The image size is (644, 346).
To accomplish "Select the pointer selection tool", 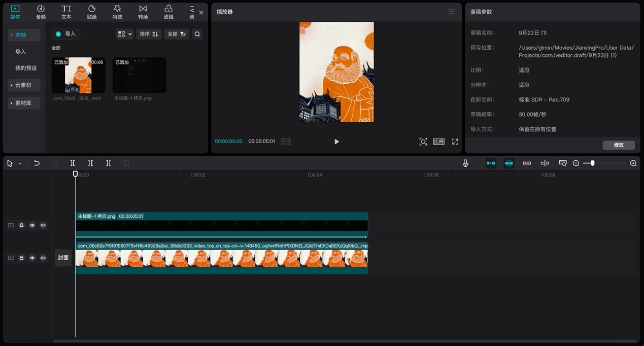I will [10, 163].
